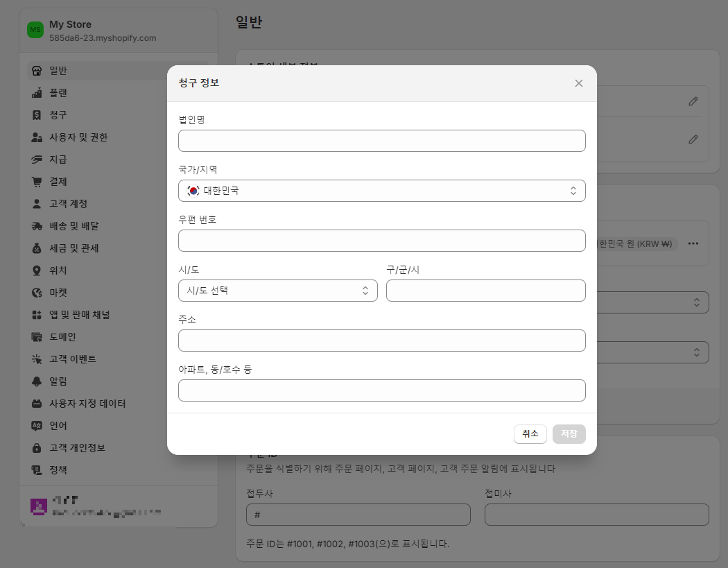Open the three-dot menu beside KRW currency
The width and height of the screenshot is (728, 568).
(693, 243)
